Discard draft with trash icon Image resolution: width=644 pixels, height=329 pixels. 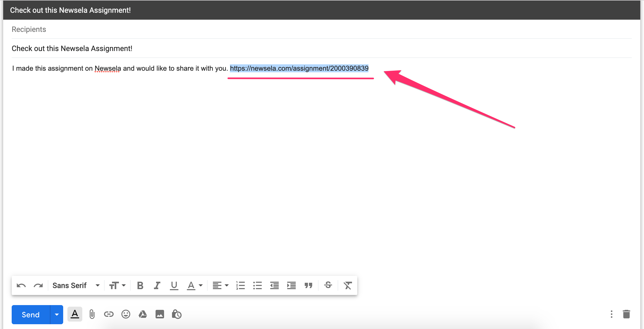(626, 314)
